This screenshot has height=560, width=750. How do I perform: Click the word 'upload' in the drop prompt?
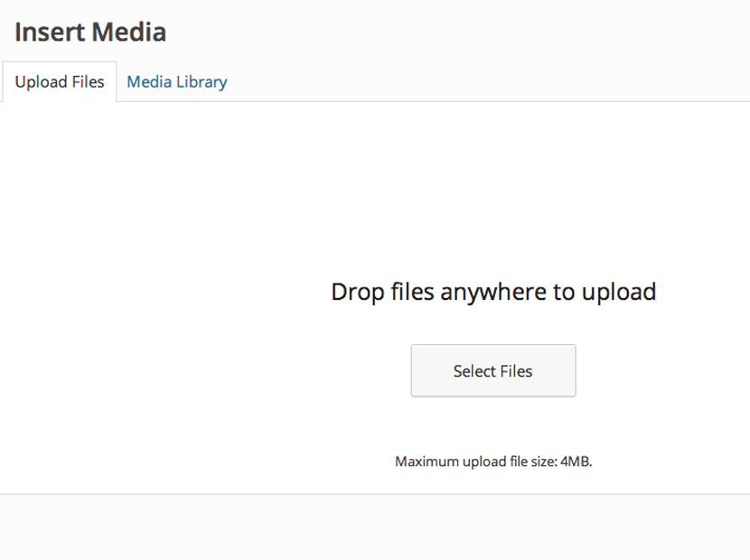[x=619, y=292]
